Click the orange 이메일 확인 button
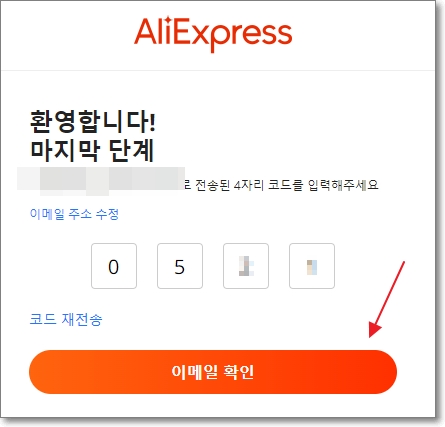The width and height of the screenshot is (445, 427). pyautogui.click(x=213, y=372)
